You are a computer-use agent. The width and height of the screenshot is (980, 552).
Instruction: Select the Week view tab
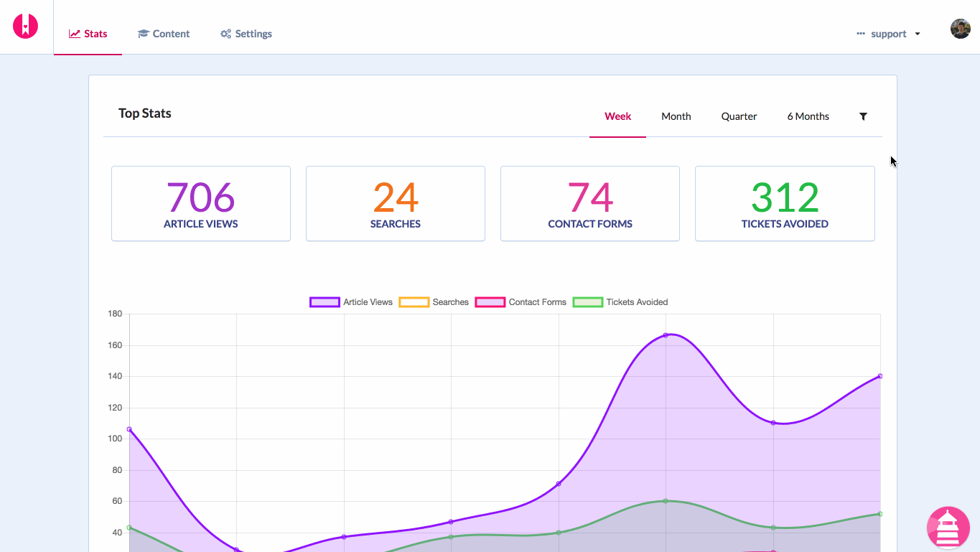[617, 116]
